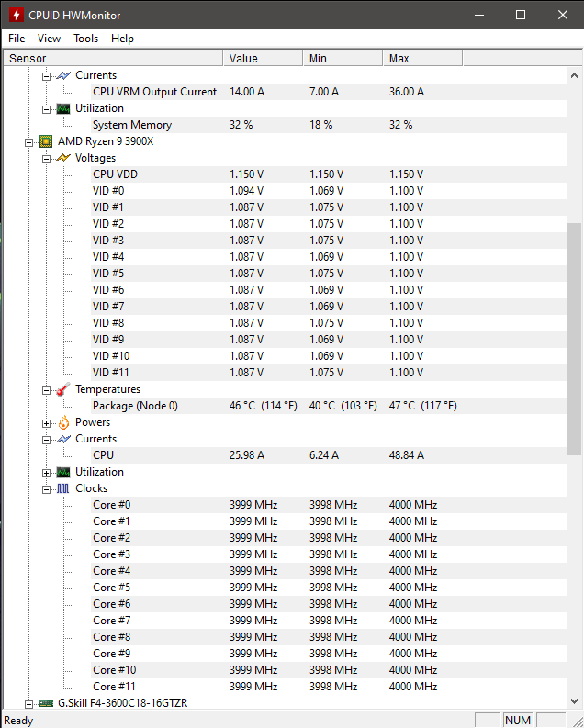
Task: Click the Utilization icon below CPU current
Action: coord(63,472)
